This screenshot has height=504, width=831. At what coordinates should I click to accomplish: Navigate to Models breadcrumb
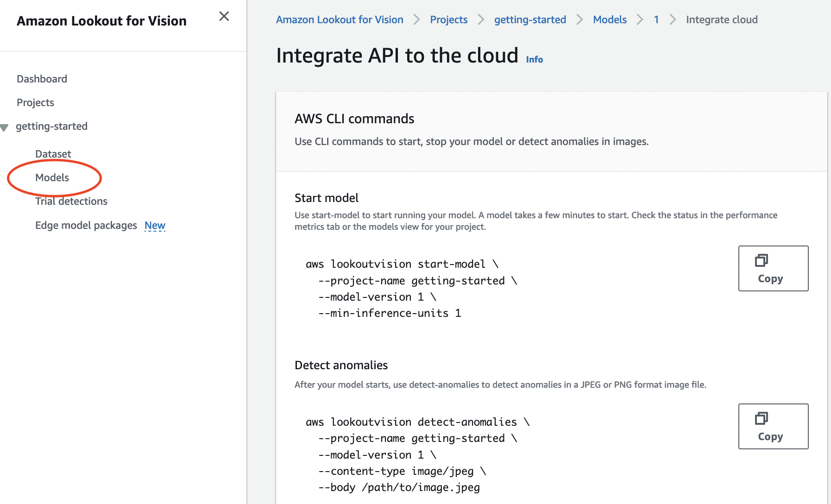pyautogui.click(x=610, y=19)
